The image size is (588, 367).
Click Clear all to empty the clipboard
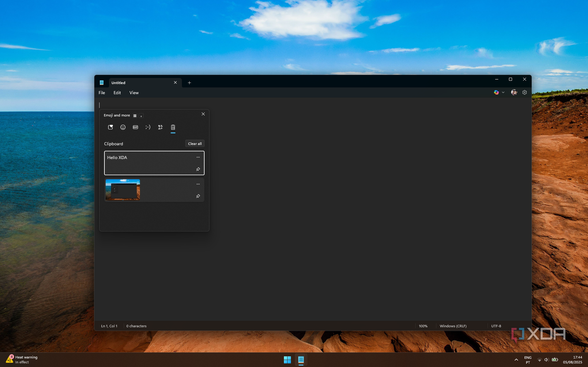click(x=195, y=143)
